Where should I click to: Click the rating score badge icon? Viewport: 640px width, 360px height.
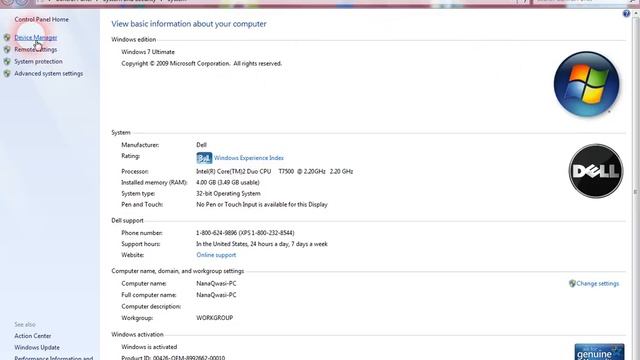(x=204, y=158)
